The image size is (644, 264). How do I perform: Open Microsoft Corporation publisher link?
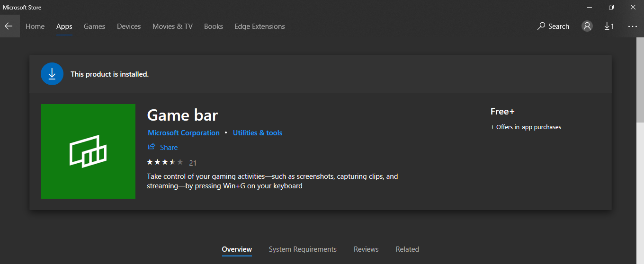tap(184, 133)
